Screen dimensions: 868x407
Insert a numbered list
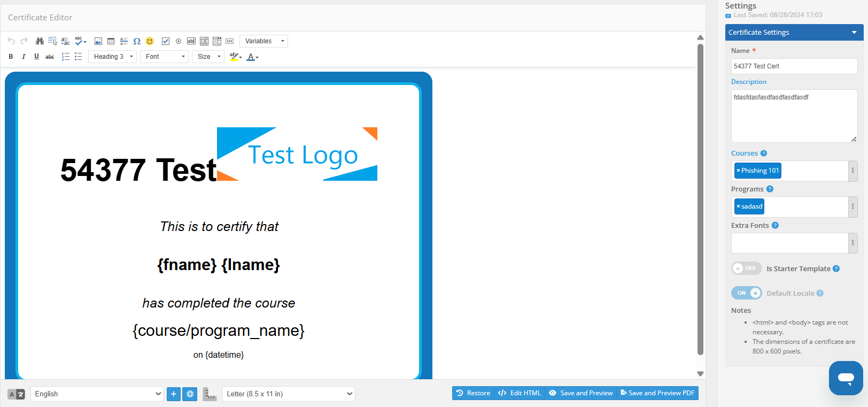[65, 57]
